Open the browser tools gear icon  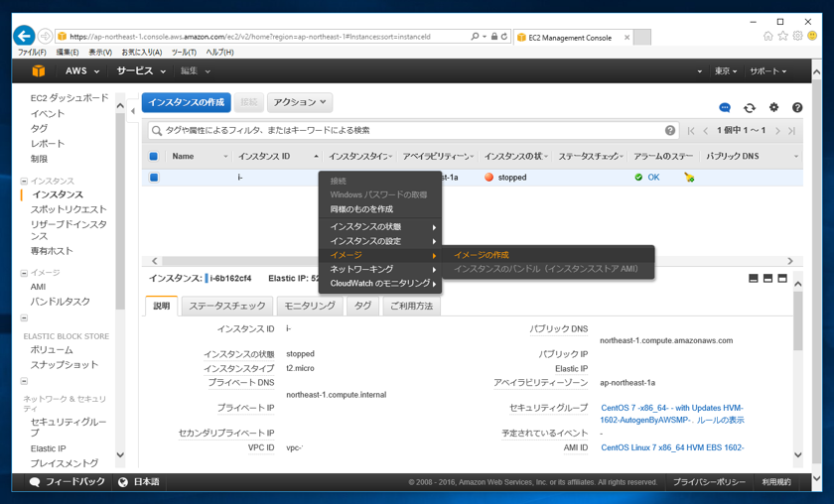pos(797,36)
